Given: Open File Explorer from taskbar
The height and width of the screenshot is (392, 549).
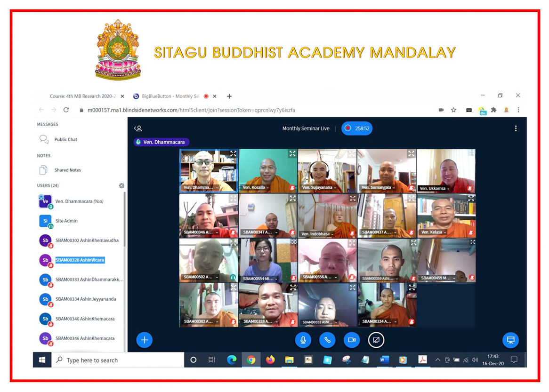Looking at the screenshot, I should pyautogui.click(x=289, y=360).
